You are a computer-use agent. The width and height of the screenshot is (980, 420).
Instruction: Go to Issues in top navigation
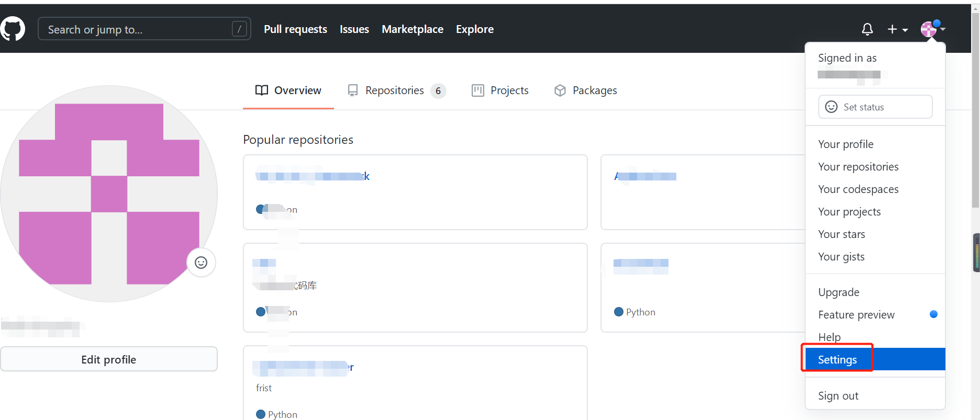[x=354, y=29]
